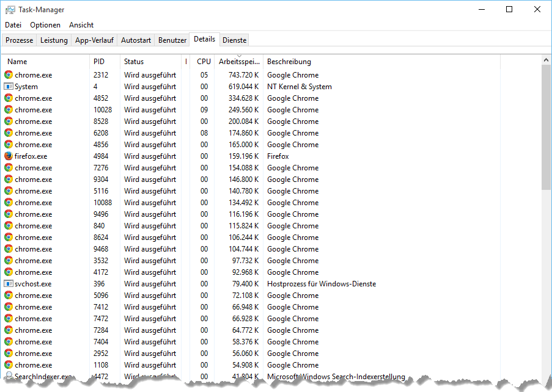The width and height of the screenshot is (552, 392).
Task: Click the svchost.exe process icon
Action: [9, 283]
